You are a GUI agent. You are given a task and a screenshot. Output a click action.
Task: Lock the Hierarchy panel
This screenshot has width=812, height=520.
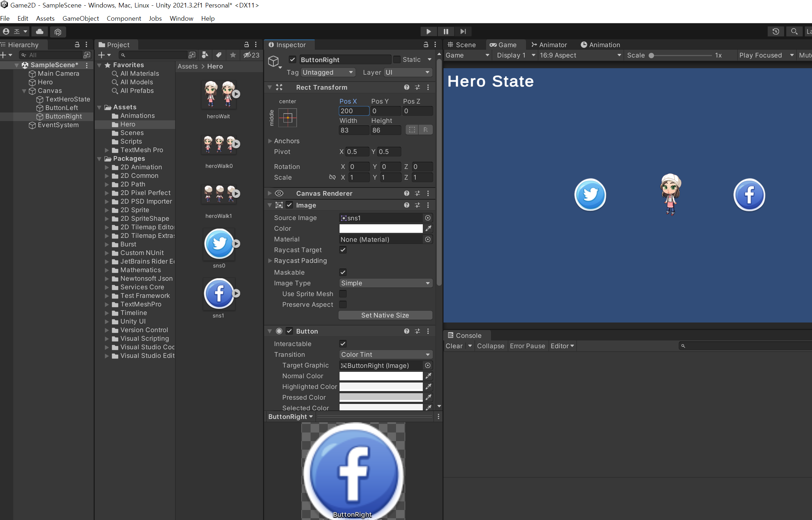(77, 45)
